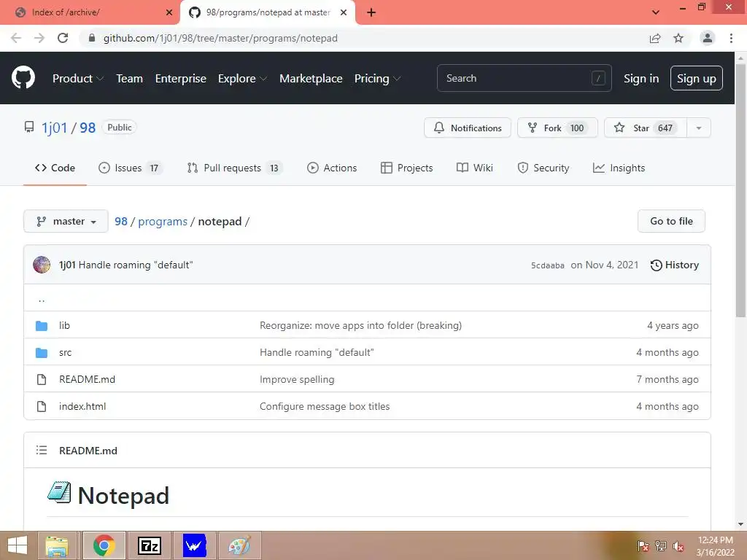Open the 1j01 owner link
This screenshot has width=747, height=560.
pyautogui.click(x=54, y=128)
